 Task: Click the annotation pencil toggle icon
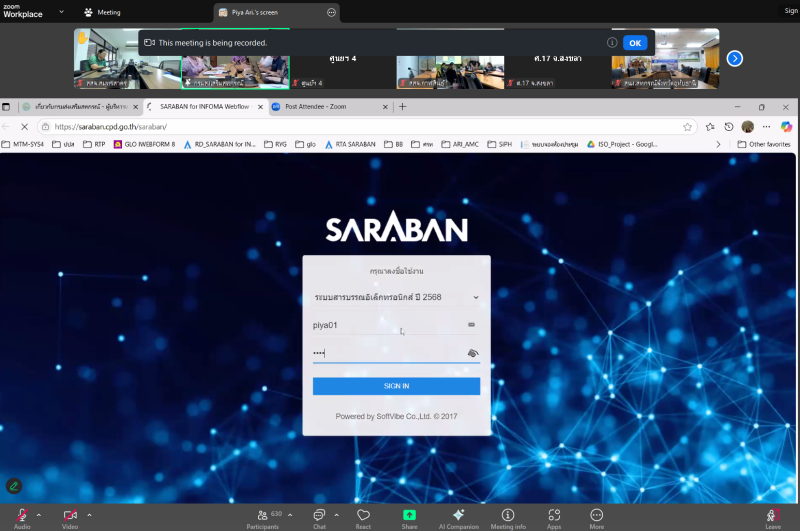[14, 486]
